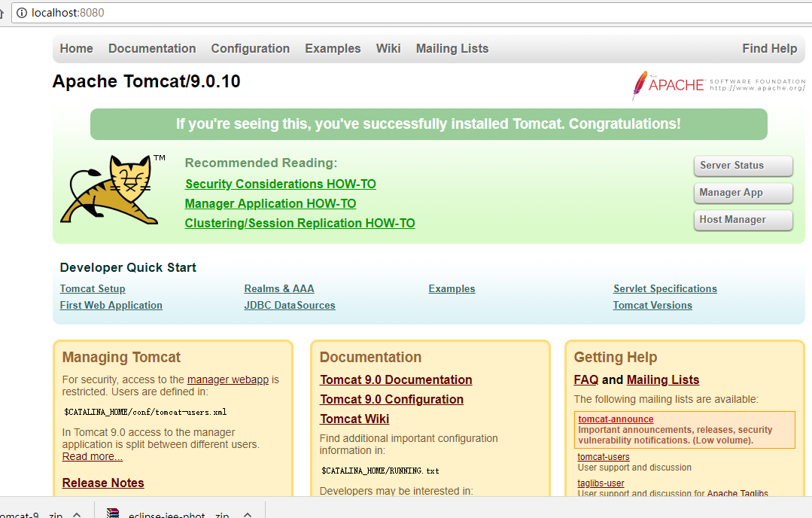Click the Apache Tomcat/9.0.10 heading
The image size is (812, 518).
(x=147, y=81)
